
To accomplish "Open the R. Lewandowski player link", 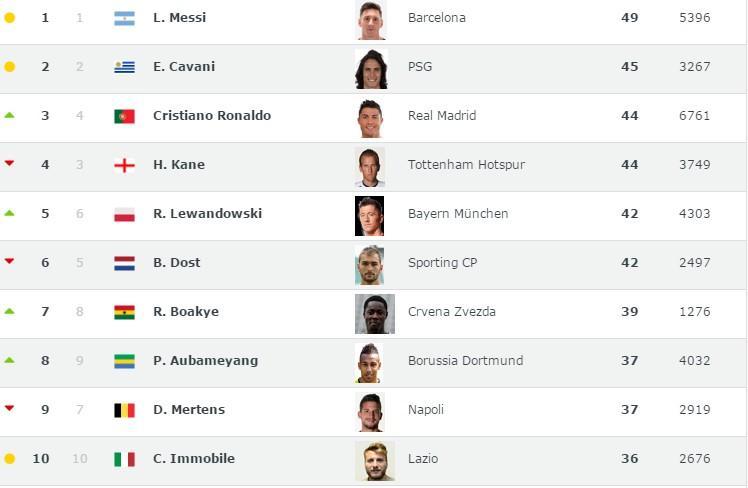I will (x=208, y=213).
